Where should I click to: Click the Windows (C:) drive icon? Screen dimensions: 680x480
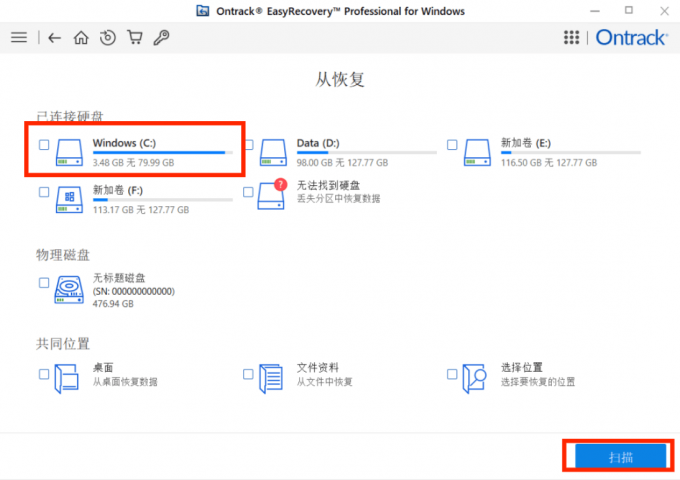coord(69,152)
